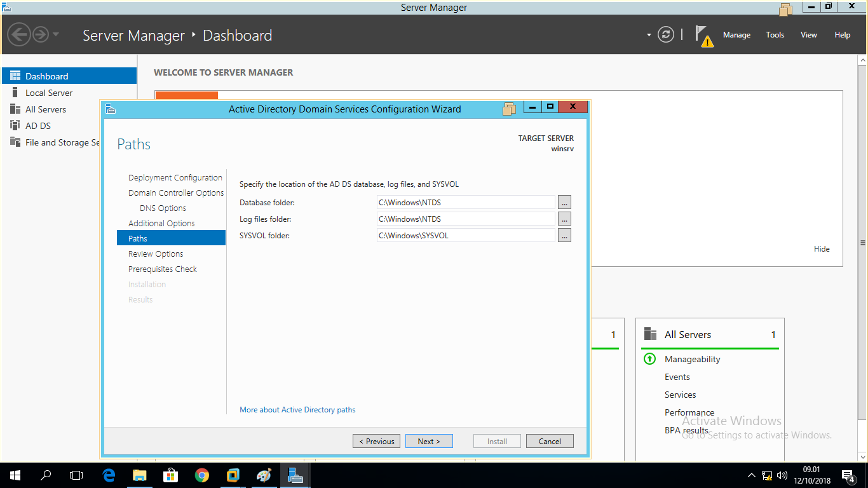Open the Windows Start menu
This screenshot has width=868, height=488.
tap(15, 475)
